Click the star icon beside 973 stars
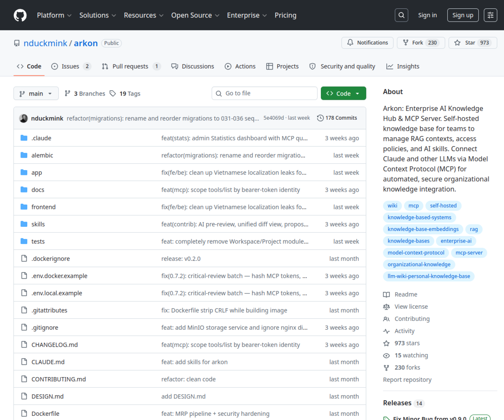 pyautogui.click(x=386, y=343)
